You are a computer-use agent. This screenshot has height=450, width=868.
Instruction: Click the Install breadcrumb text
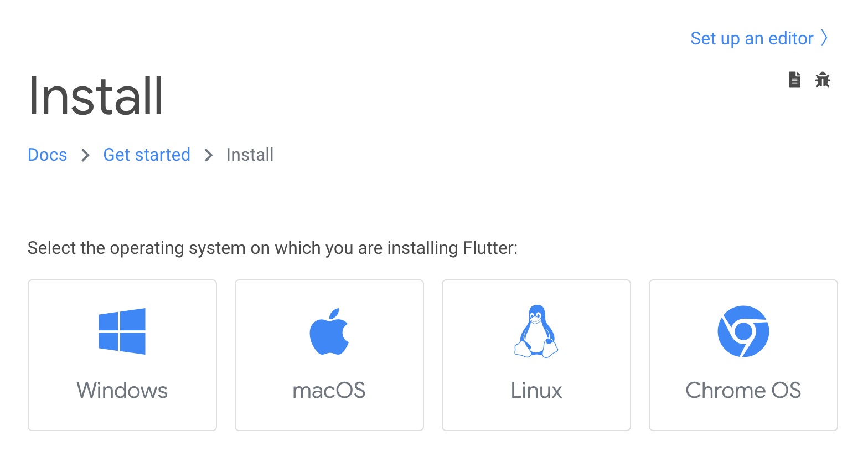(250, 155)
